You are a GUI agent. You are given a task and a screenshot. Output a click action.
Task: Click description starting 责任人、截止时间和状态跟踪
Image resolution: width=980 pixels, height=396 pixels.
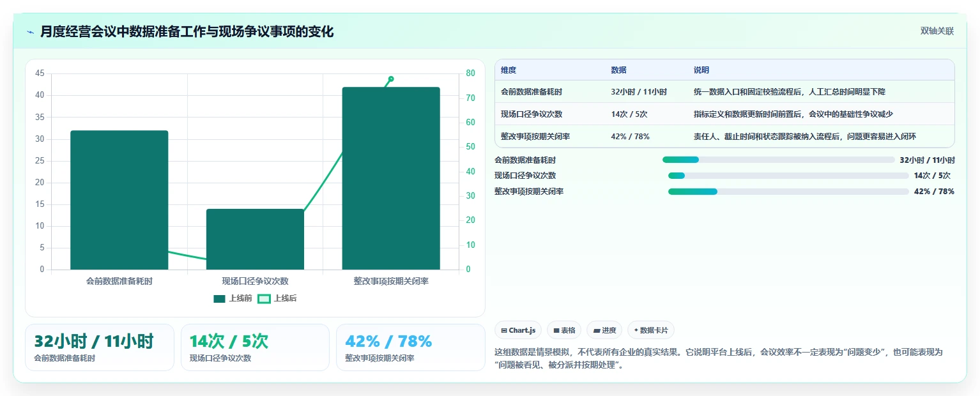point(805,137)
